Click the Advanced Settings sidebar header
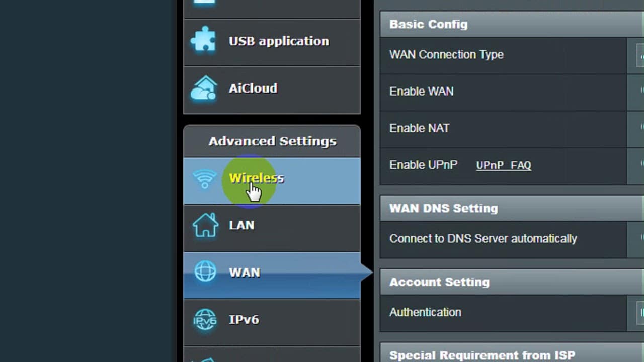 pos(272,141)
